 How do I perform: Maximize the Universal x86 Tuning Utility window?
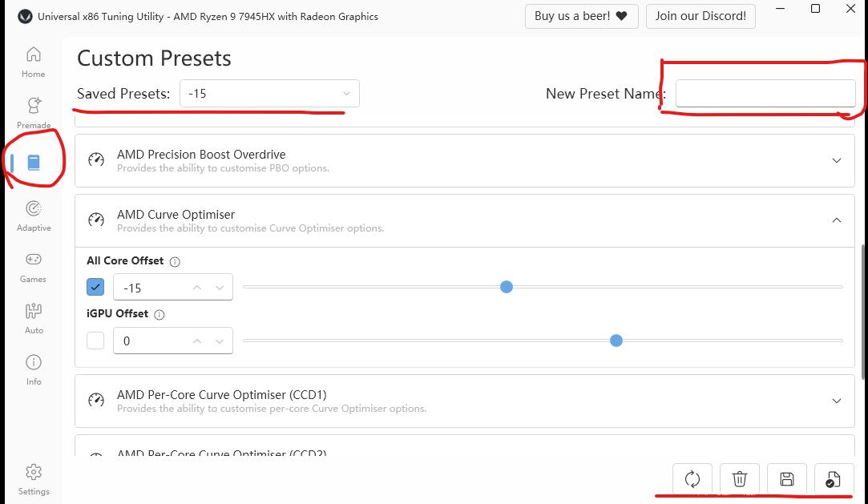click(815, 10)
